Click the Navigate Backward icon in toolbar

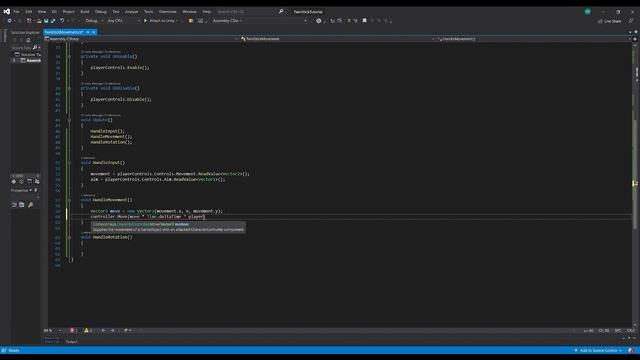click(9, 20)
